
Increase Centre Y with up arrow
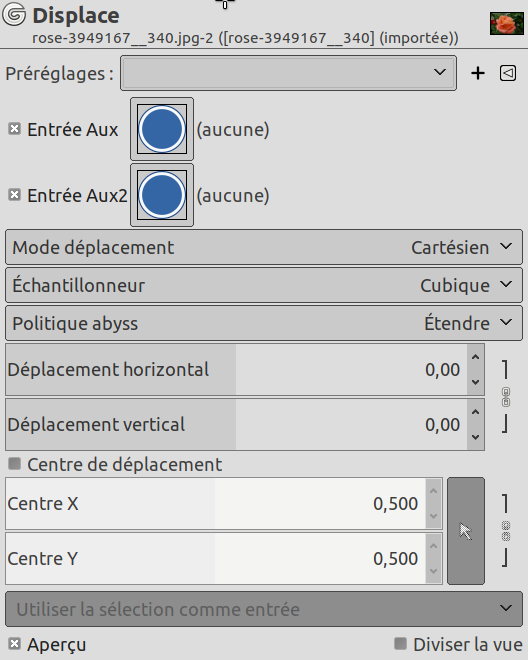[433, 546]
